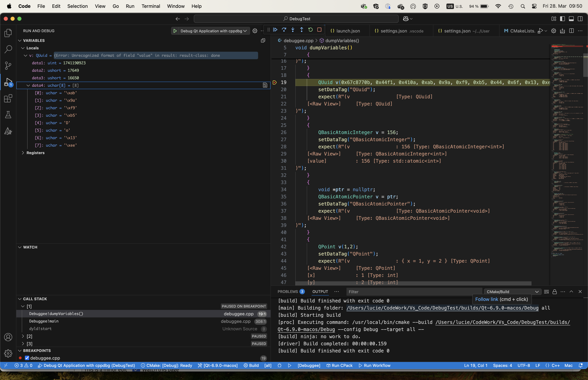Split the editor to the right

click(x=571, y=31)
